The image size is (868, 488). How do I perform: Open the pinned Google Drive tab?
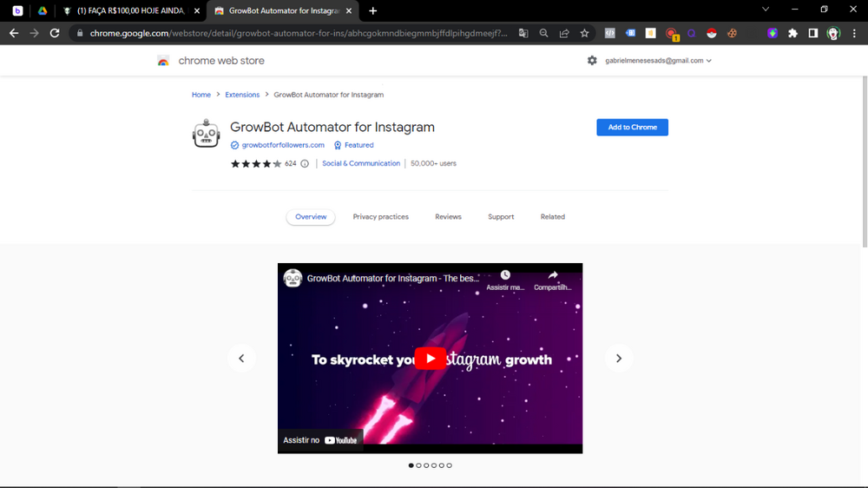[42, 10]
